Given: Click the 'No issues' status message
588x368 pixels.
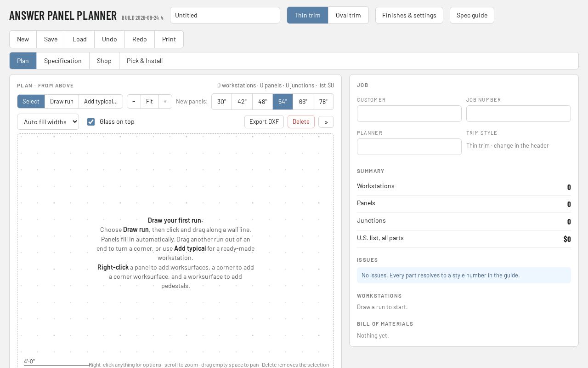Looking at the screenshot, I should point(464,276).
